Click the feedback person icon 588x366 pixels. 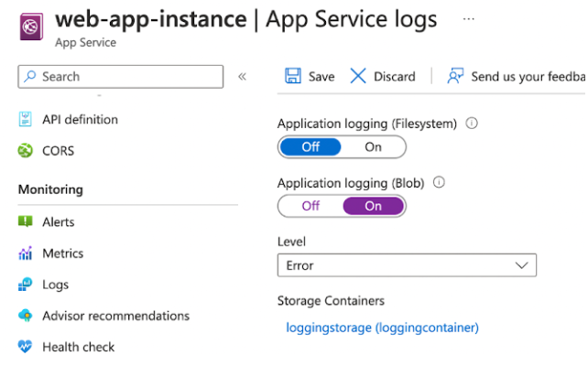(455, 76)
